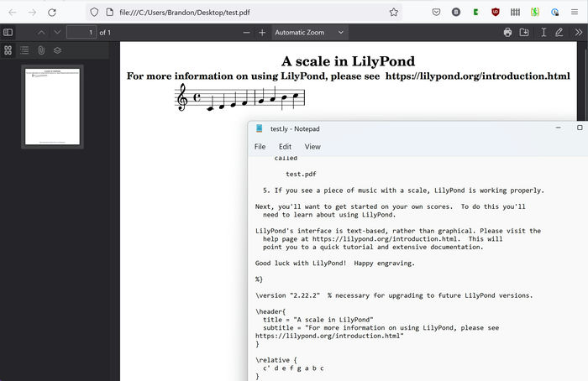The height and width of the screenshot is (381, 588).
Task: Bookmark this page with star icon
Action: coord(393,12)
